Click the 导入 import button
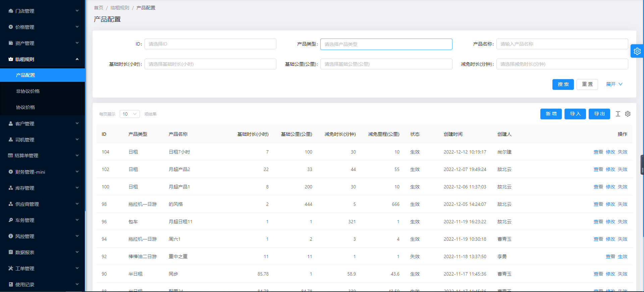This screenshot has width=644, height=292. tap(575, 114)
